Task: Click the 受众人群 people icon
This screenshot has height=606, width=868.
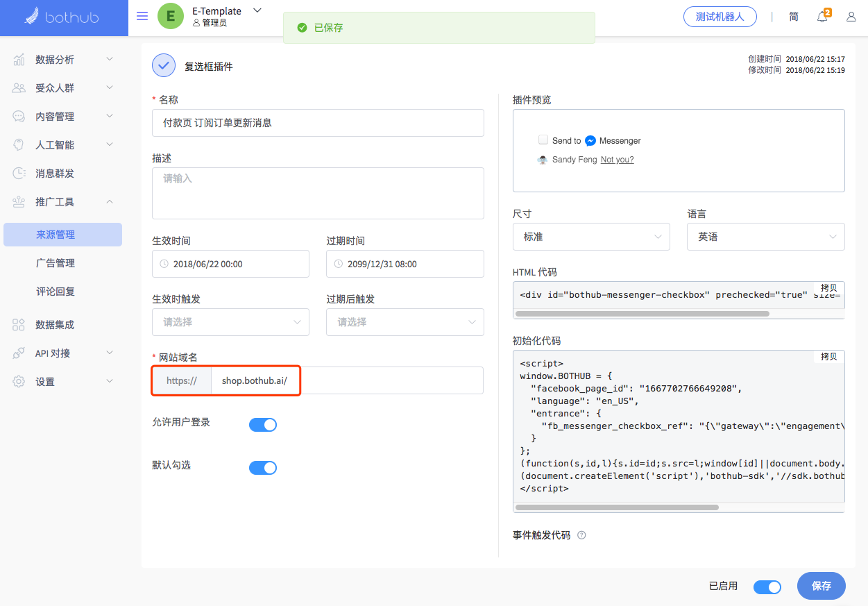Action: click(19, 88)
